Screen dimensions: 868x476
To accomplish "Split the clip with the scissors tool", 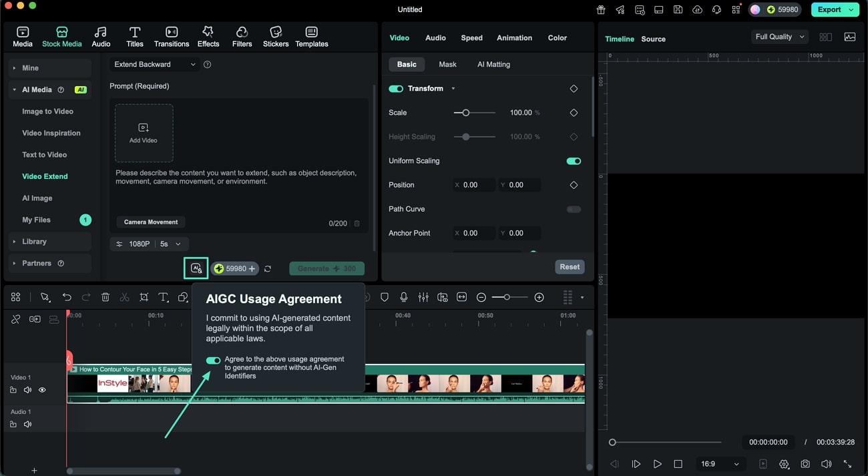I will [124, 296].
